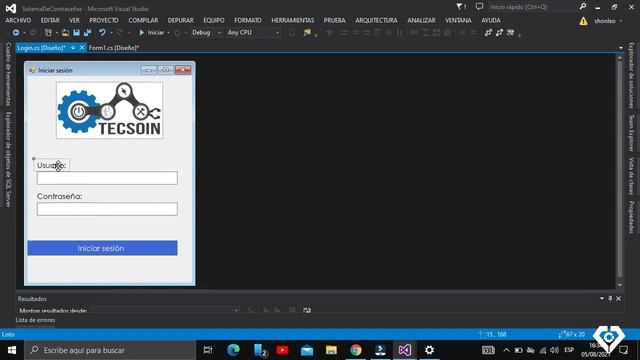640x360 pixels.
Task: Click the tab order icon in layout toolbar
Action: (x=510, y=33)
